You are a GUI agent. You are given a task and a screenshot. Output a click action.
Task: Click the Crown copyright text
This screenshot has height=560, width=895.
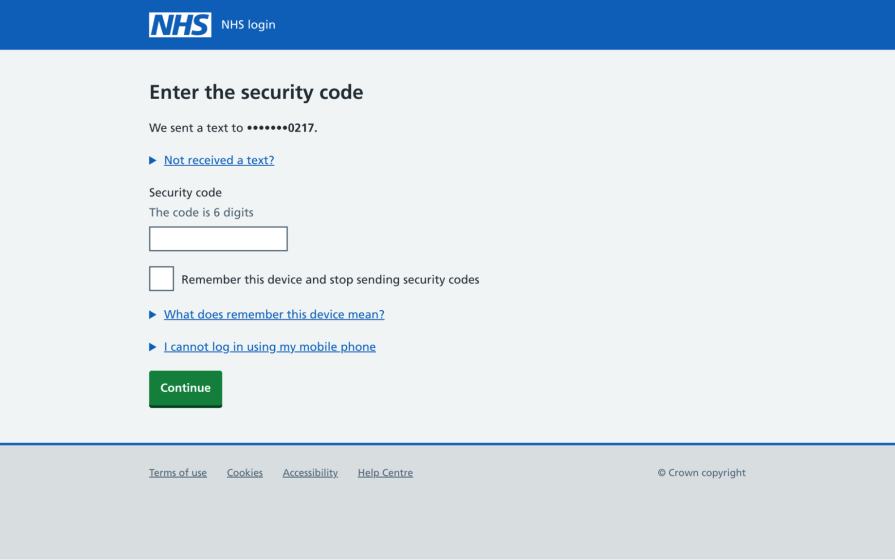[x=701, y=473]
